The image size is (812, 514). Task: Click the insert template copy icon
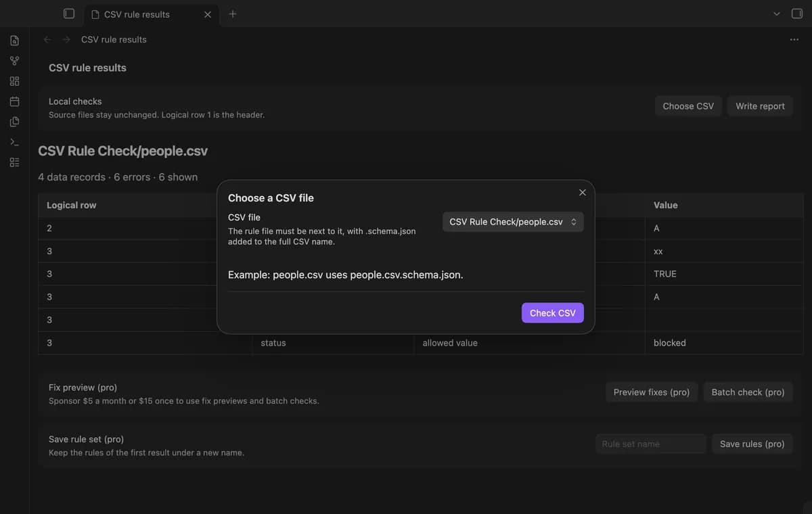click(14, 122)
